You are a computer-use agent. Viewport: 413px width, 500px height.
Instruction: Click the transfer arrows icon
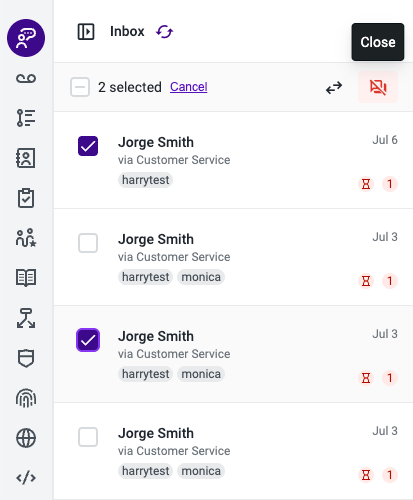pyautogui.click(x=334, y=87)
